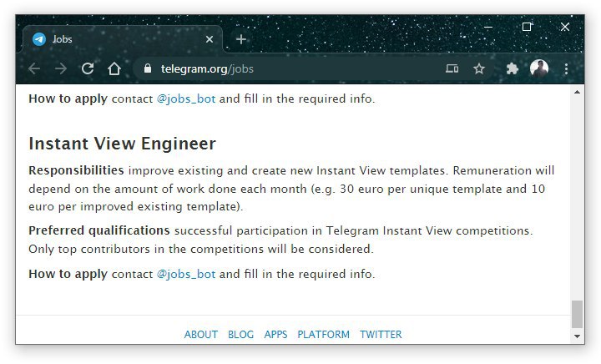Viewport: 601px width, 364px height.
Task: Click the scrollbar up arrow
Action: pyautogui.click(x=577, y=92)
